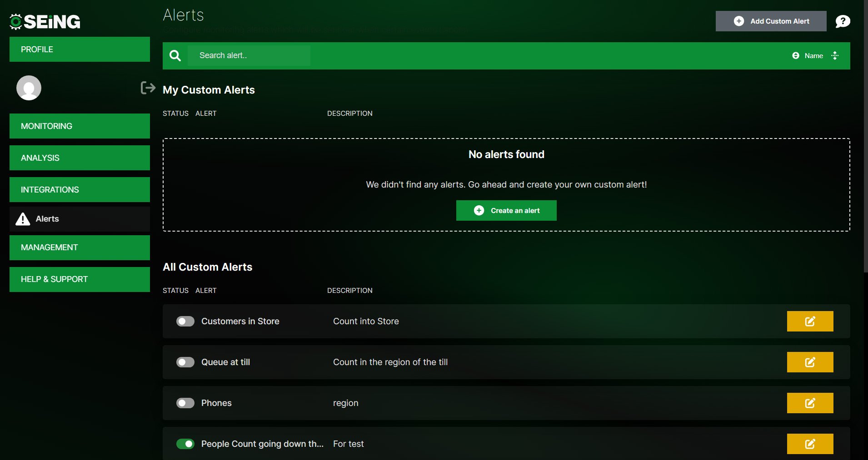Click the logout arrow icon

click(148, 88)
